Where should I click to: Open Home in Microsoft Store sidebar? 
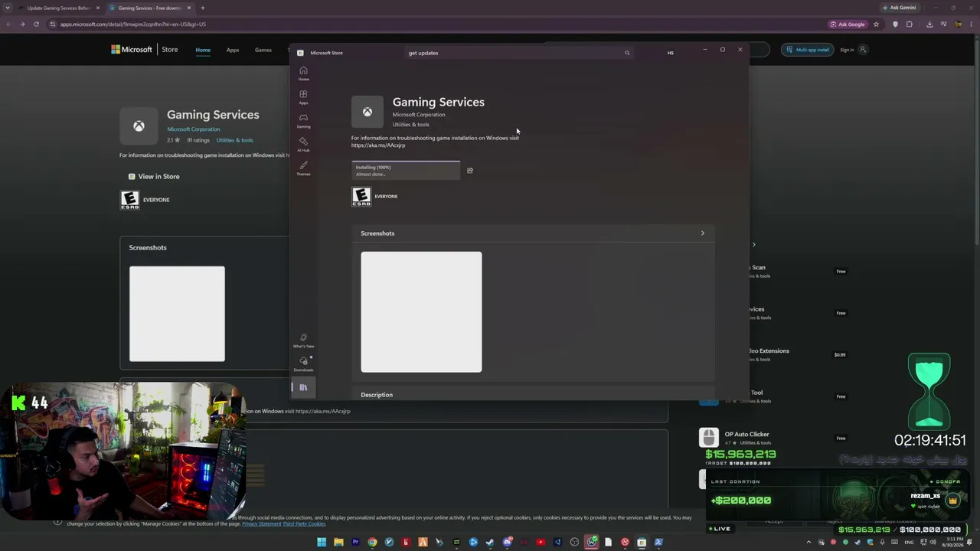pos(303,73)
